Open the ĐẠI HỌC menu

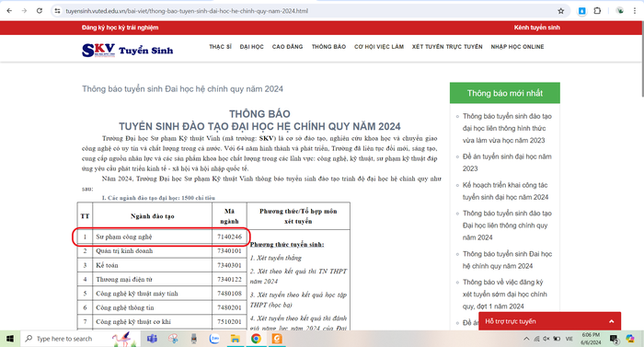point(252,47)
